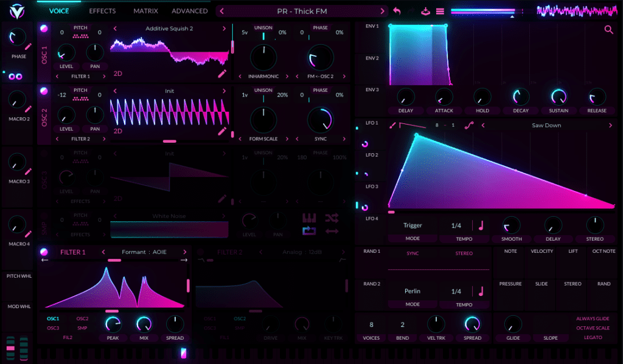Open the hamburger menu icon in top bar
The width and height of the screenshot is (623, 364).
point(440,11)
